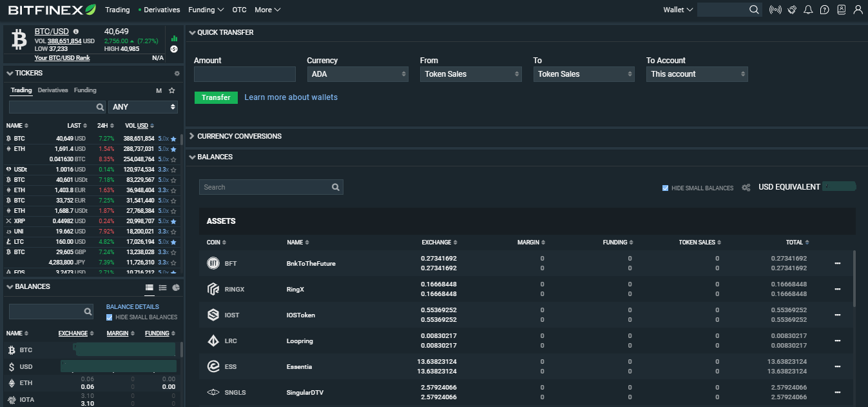
Task: Toggle Hide Small Balances in left sidebar
Action: point(109,317)
